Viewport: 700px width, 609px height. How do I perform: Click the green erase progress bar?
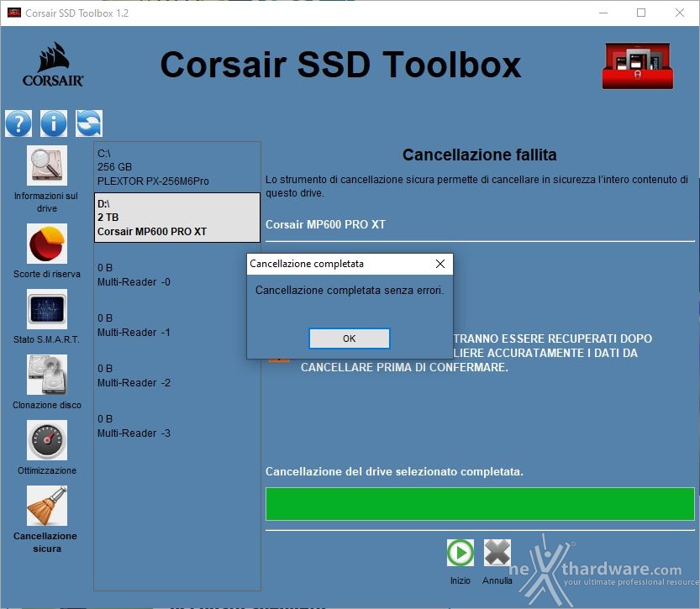pos(480,504)
